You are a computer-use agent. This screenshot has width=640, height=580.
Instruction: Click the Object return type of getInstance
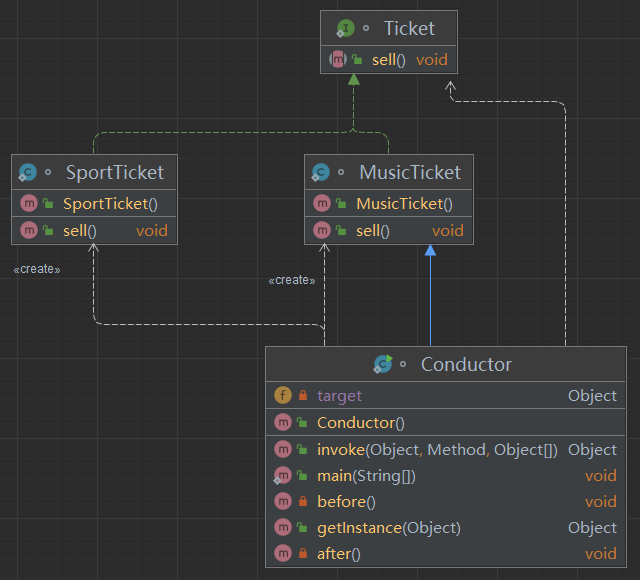592,528
